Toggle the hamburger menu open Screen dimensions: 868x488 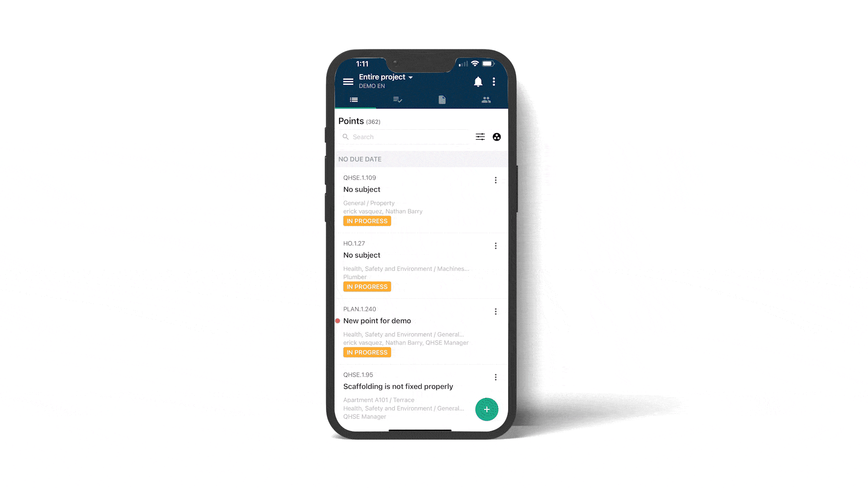point(348,81)
